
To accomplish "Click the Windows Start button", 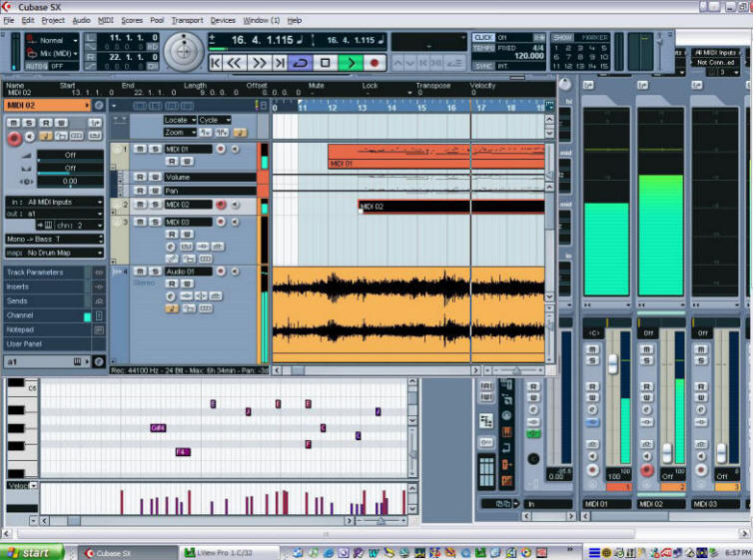I will [31, 552].
